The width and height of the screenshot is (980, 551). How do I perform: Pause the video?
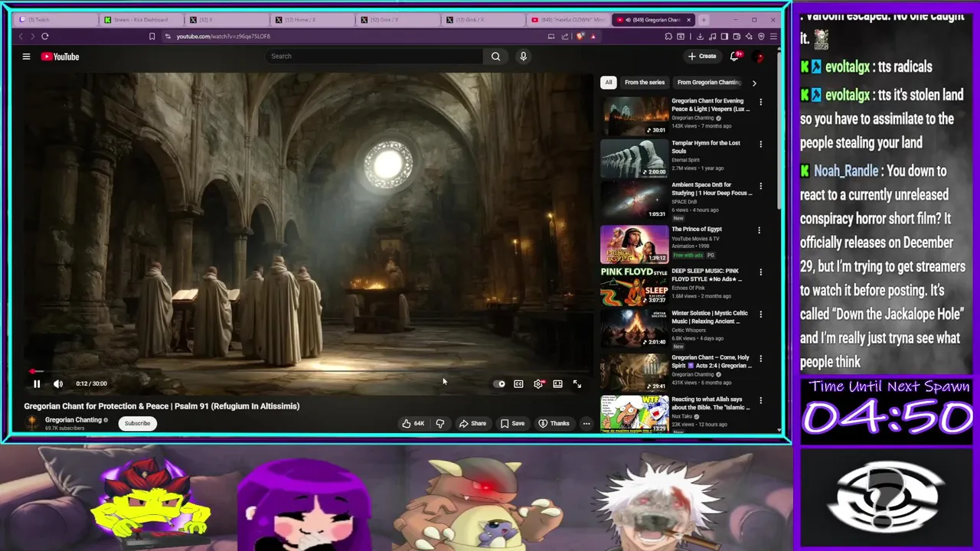click(36, 383)
